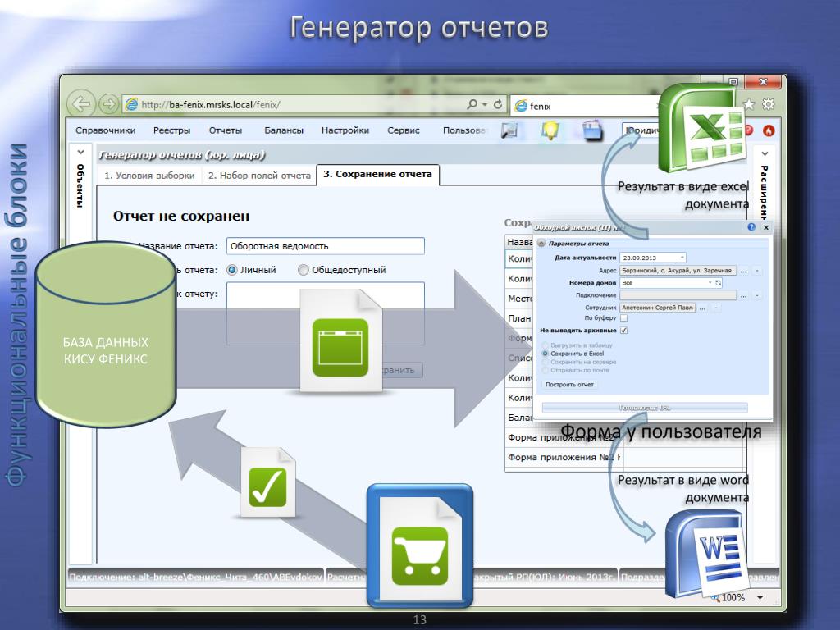The image size is (840, 630).
Task: Click the Адрес text field
Action: point(678,271)
